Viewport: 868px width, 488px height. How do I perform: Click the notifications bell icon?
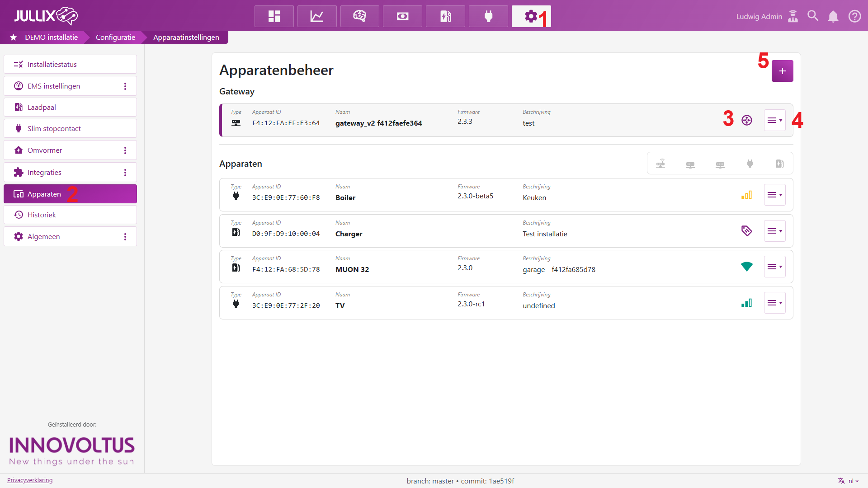tap(833, 16)
